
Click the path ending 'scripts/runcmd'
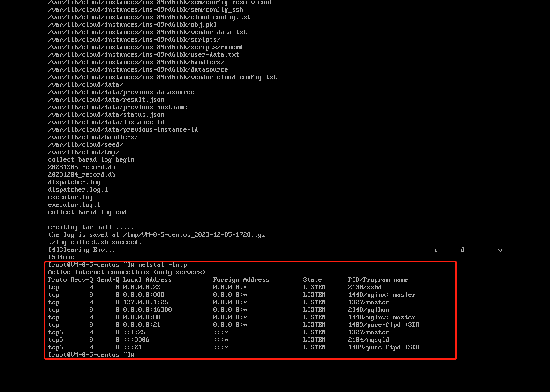point(145,47)
